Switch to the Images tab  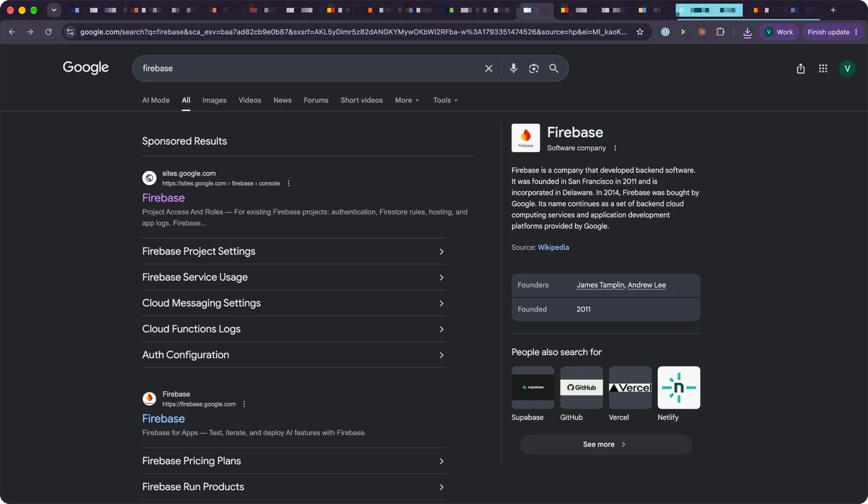click(215, 100)
